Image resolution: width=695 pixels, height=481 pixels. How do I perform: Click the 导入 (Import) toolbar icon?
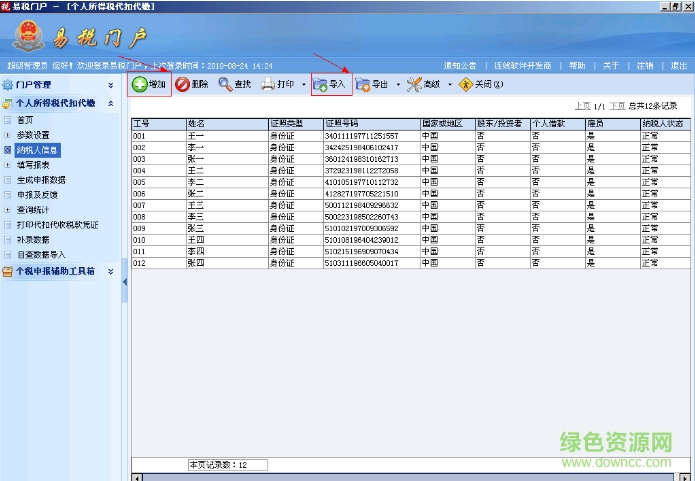pyautogui.click(x=320, y=85)
